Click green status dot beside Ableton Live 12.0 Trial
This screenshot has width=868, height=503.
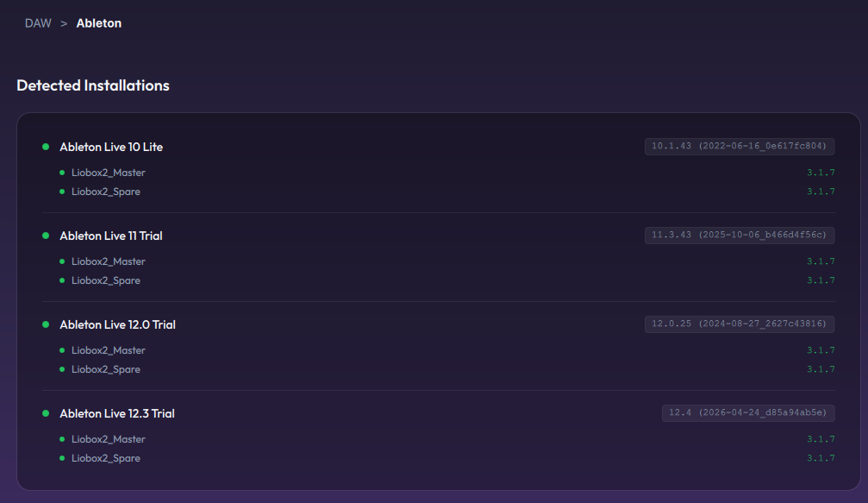(46, 324)
